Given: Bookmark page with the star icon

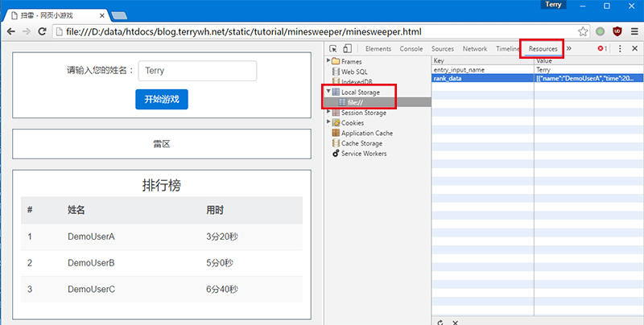Looking at the screenshot, I should (x=583, y=31).
